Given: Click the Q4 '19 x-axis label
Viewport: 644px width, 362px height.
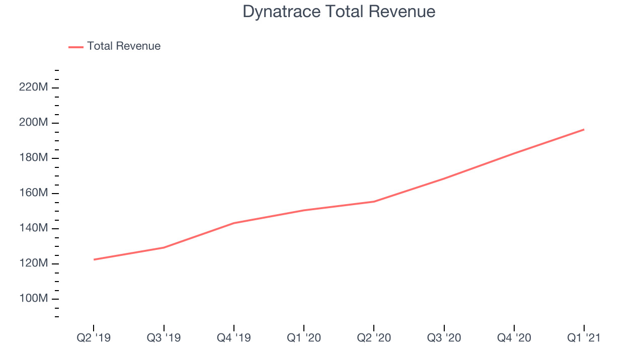Looking at the screenshot, I should pyautogui.click(x=233, y=338).
